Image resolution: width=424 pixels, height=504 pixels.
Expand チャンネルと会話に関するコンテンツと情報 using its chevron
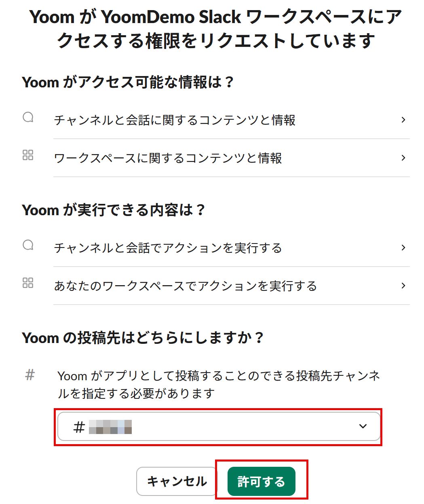403,120
